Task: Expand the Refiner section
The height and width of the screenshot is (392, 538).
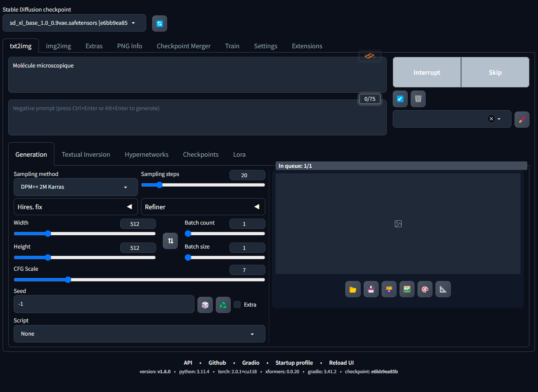Action: [x=203, y=207]
